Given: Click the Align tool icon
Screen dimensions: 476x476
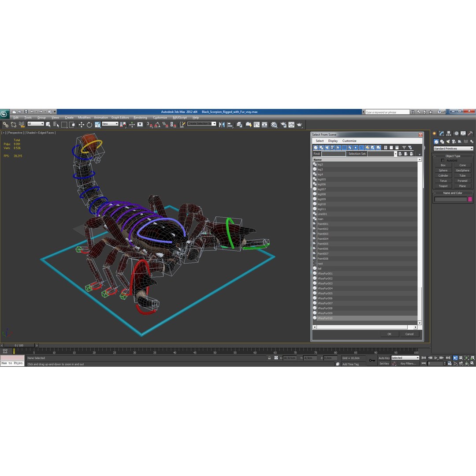Looking at the screenshot, I should click(x=230, y=124).
